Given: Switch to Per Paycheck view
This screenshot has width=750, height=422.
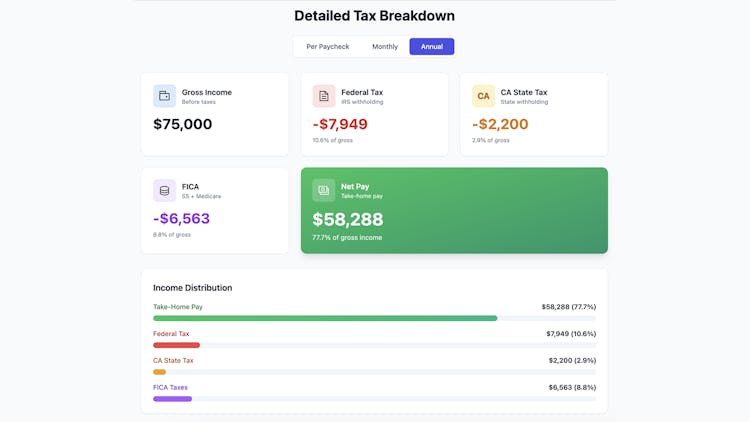Looking at the screenshot, I should [x=328, y=47].
